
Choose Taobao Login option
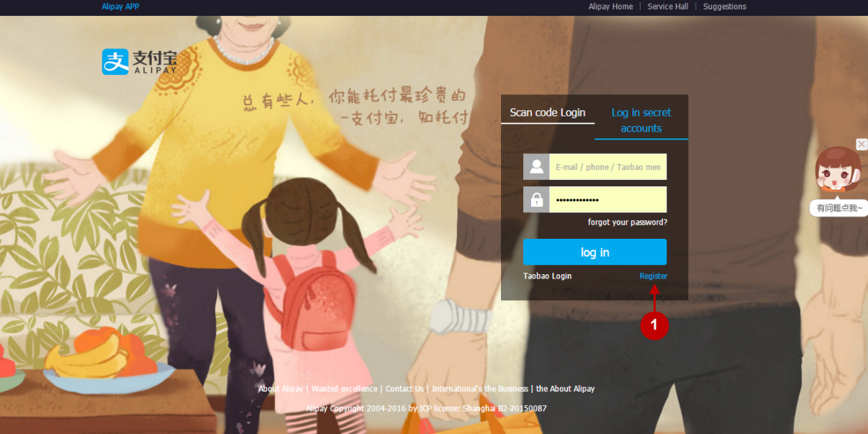click(x=547, y=276)
